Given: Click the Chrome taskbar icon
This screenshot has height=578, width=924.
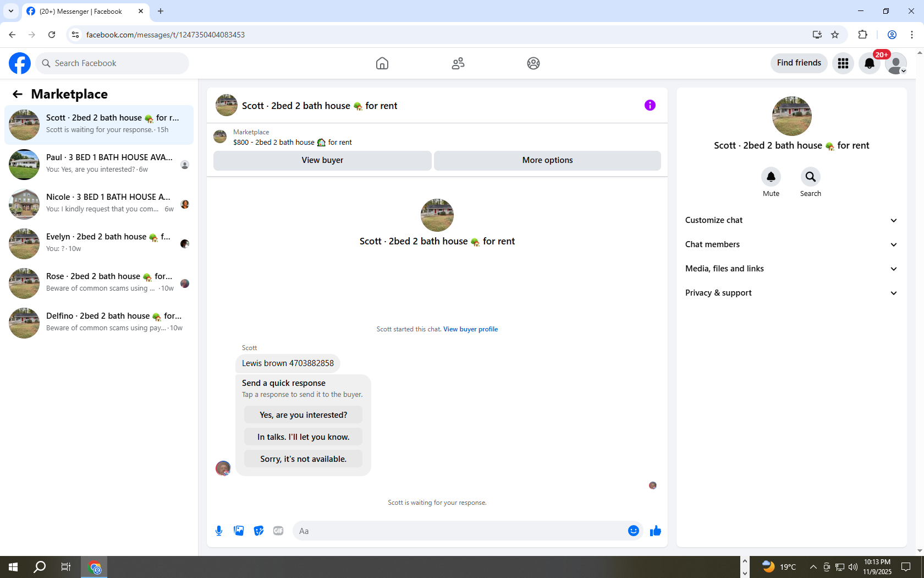Looking at the screenshot, I should point(95,567).
